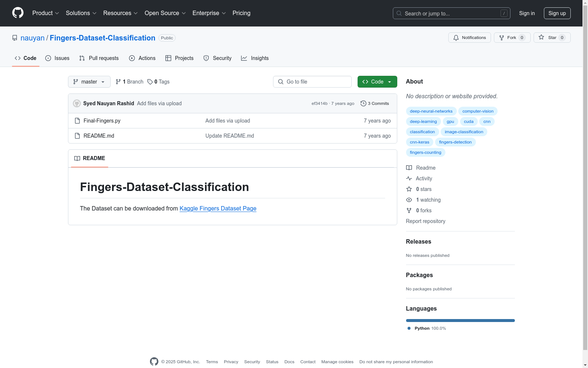
Task: Click Syed Nauyan Rashid's avatar
Action: pyautogui.click(x=77, y=103)
